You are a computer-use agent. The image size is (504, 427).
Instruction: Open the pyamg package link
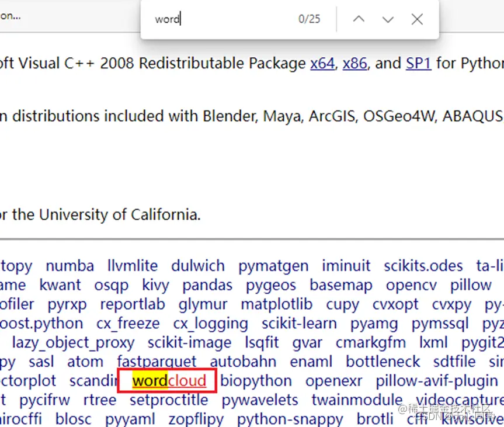[x=374, y=324]
